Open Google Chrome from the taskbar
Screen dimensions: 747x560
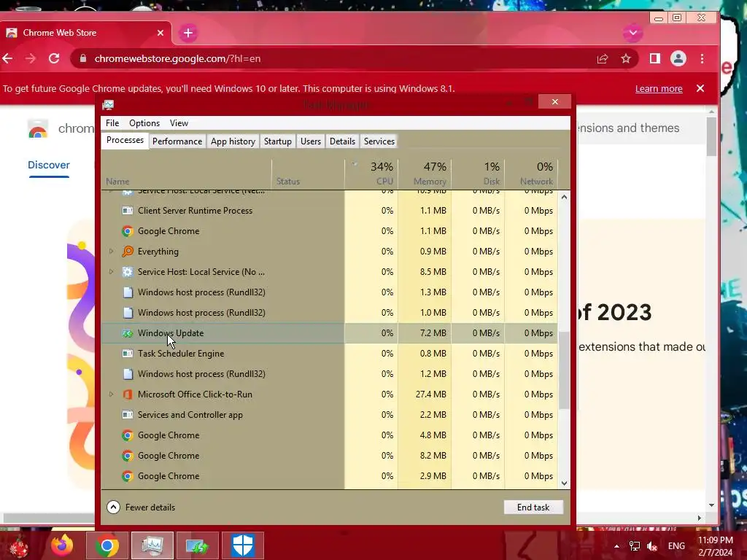[107, 545]
